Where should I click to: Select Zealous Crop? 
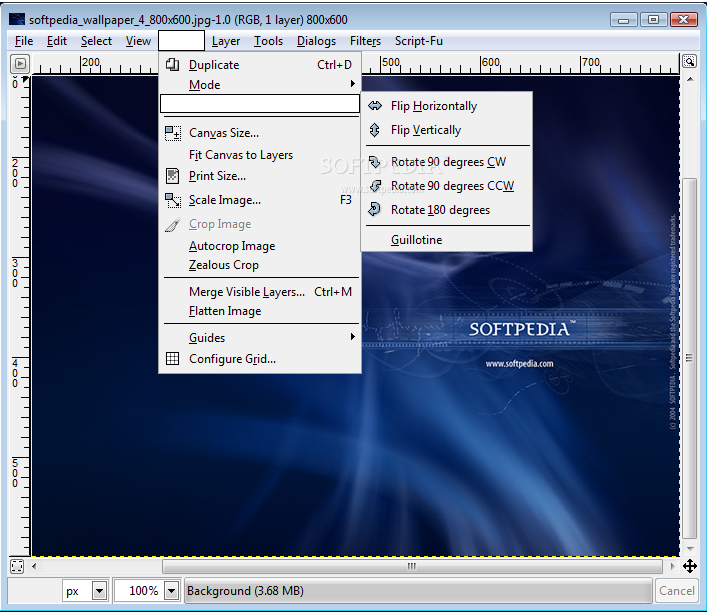[x=260, y=265]
